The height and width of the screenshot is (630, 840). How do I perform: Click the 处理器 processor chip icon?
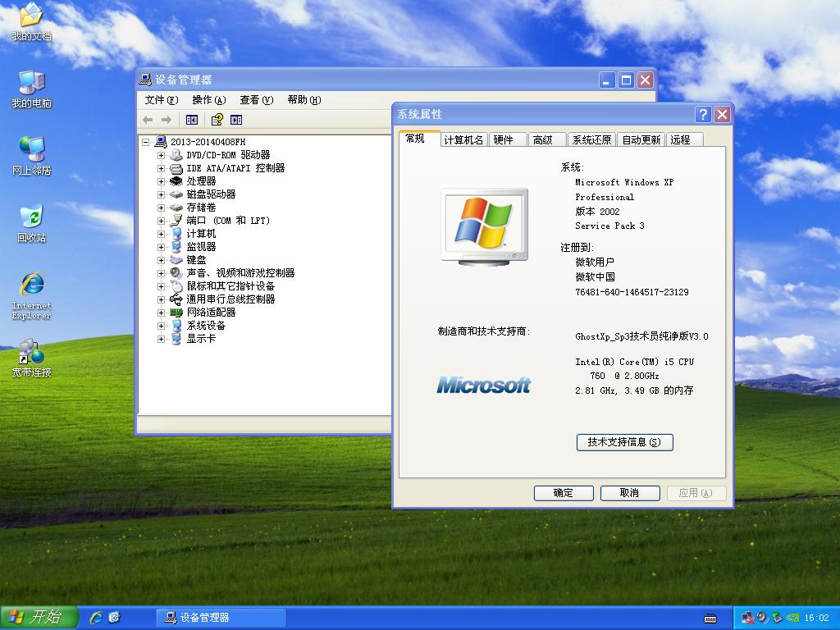176,181
